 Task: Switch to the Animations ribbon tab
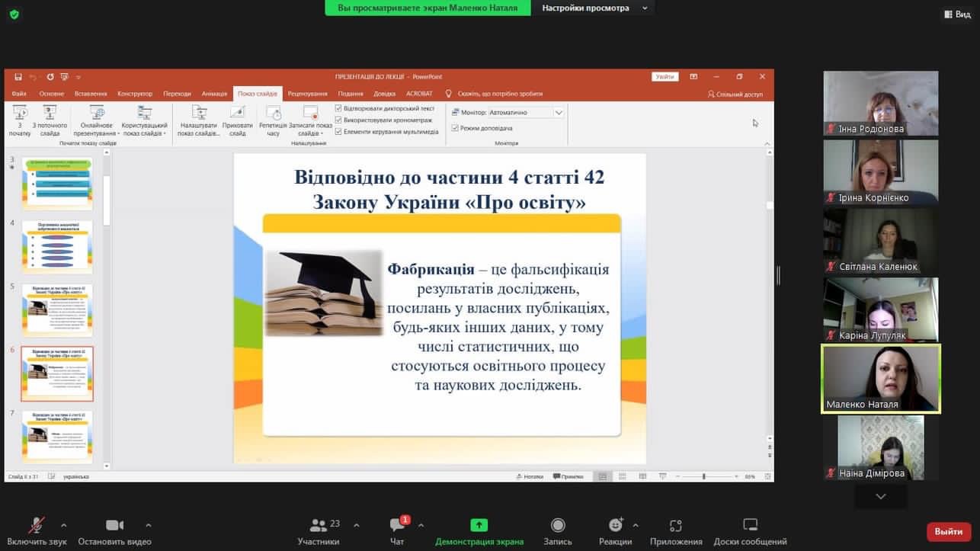coord(214,94)
